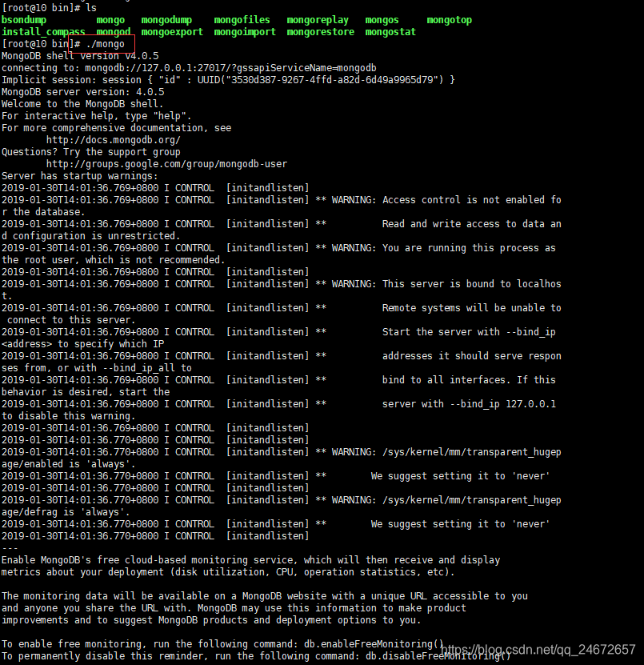This screenshot has width=644, height=665.
Task: Click the Start the server with --bind_ip text
Action: click(x=469, y=332)
